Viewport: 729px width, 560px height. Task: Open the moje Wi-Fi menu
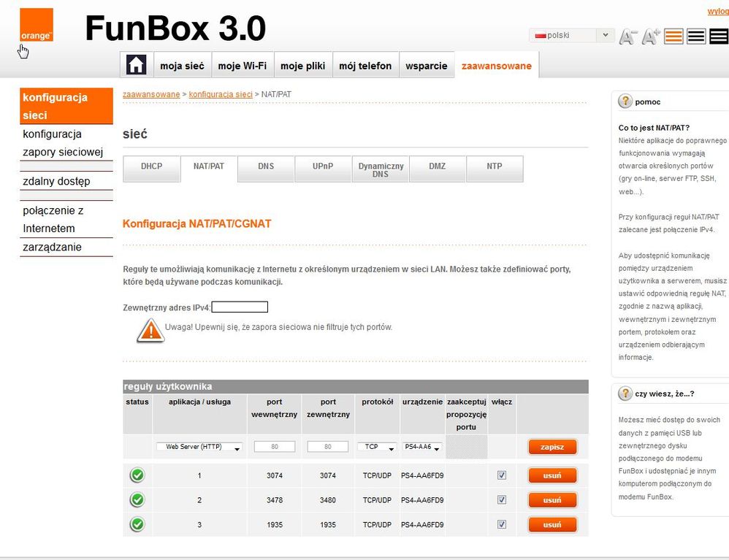(x=242, y=66)
